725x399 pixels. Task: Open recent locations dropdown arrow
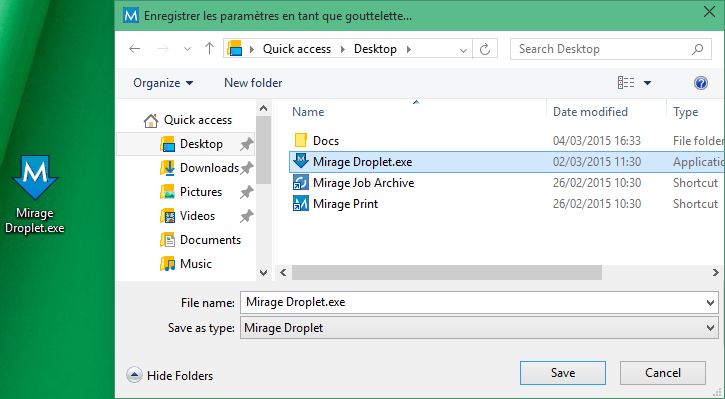pyautogui.click(x=187, y=49)
